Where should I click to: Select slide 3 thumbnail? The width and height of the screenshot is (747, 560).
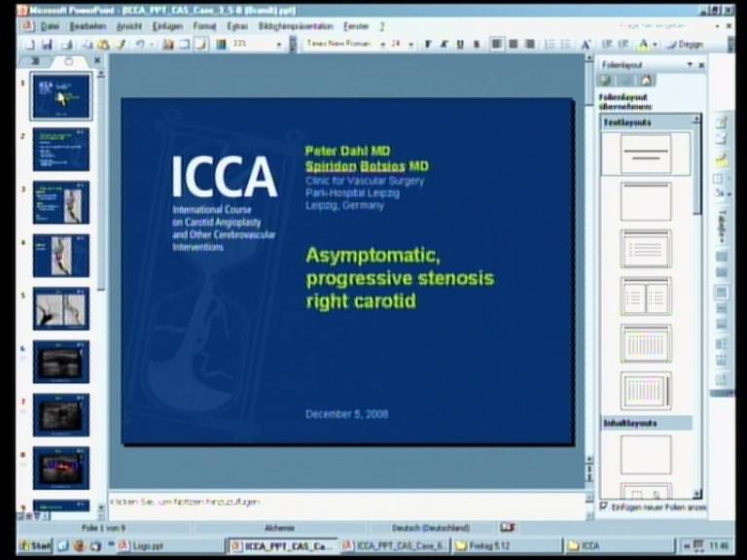(x=61, y=202)
